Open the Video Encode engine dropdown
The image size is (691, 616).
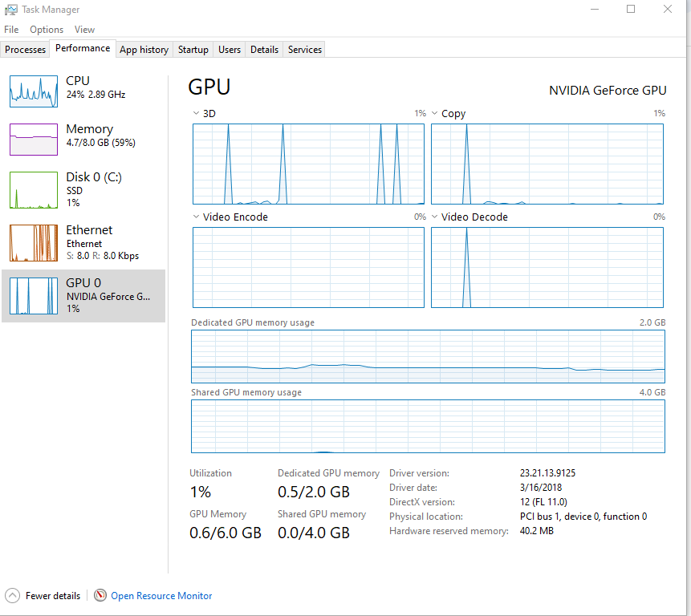click(x=196, y=217)
